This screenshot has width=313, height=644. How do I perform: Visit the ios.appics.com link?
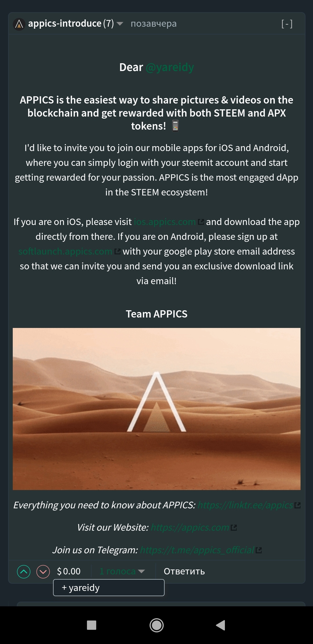(165, 222)
